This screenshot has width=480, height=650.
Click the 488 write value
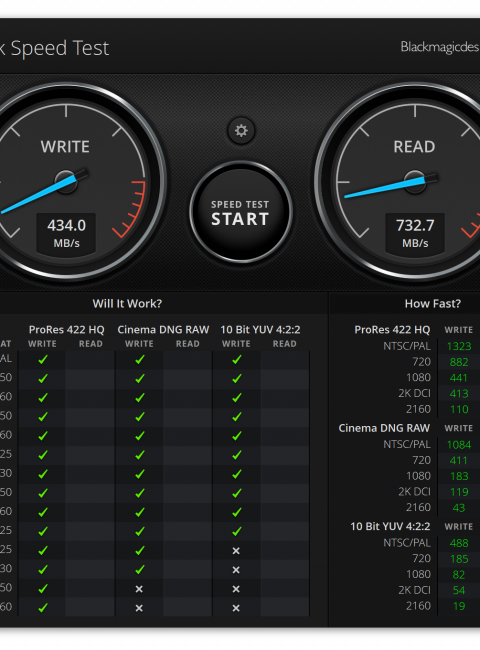459,543
